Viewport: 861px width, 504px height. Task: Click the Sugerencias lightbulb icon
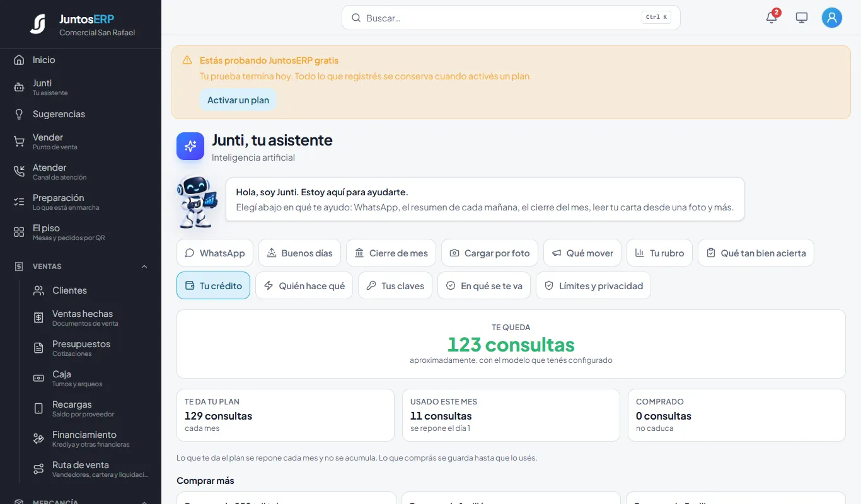click(19, 114)
